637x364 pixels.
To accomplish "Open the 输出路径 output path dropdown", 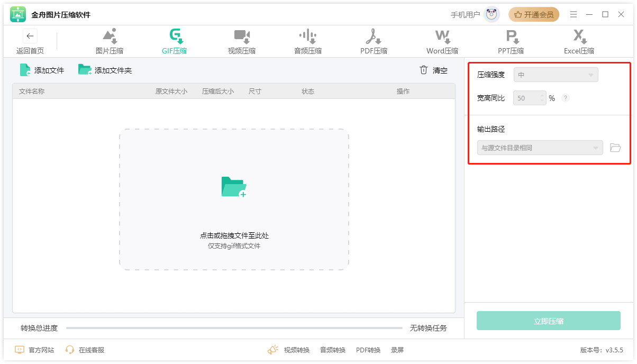I will click(539, 148).
